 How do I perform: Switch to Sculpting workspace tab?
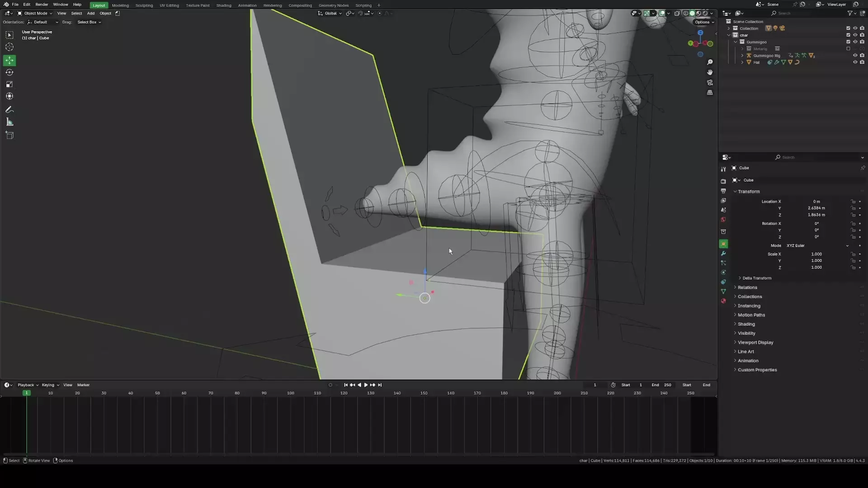click(144, 5)
